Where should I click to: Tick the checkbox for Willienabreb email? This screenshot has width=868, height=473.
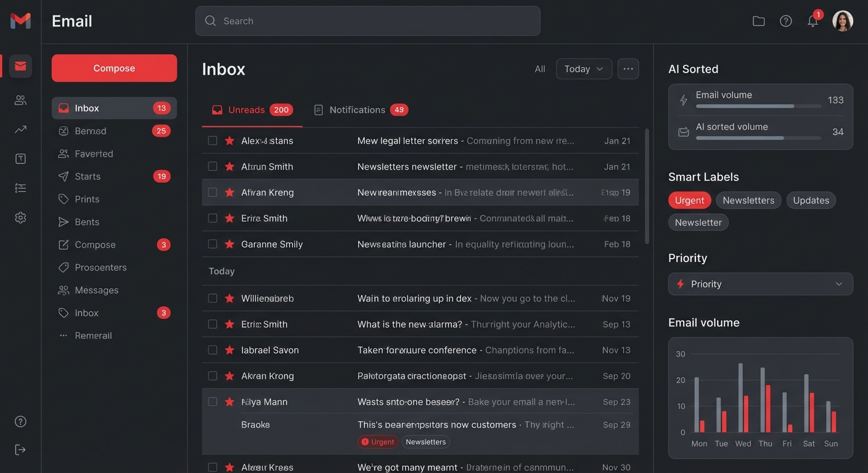(213, 299)
